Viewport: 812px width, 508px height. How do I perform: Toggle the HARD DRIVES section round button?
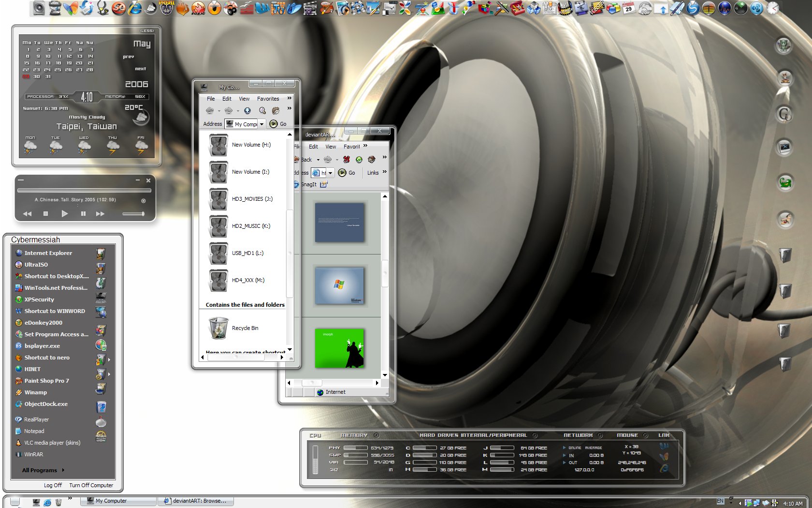(535, 435)
